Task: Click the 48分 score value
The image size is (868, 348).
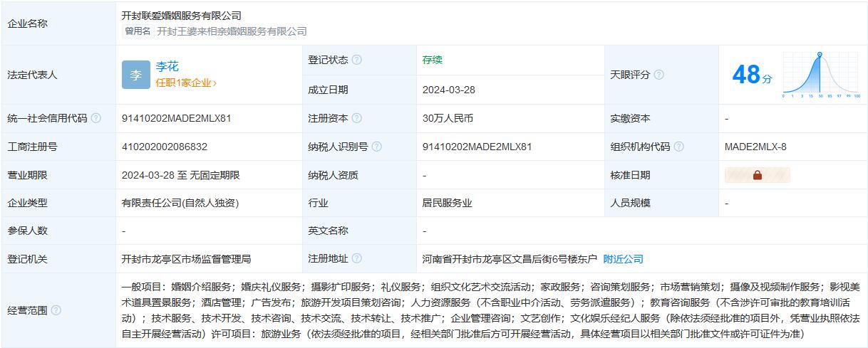Action: [752, 75]
